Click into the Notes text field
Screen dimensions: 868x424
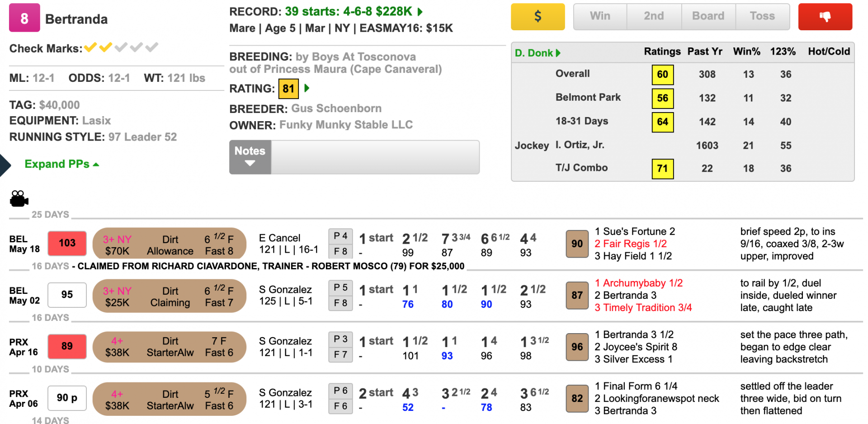(x=375, y=157)
